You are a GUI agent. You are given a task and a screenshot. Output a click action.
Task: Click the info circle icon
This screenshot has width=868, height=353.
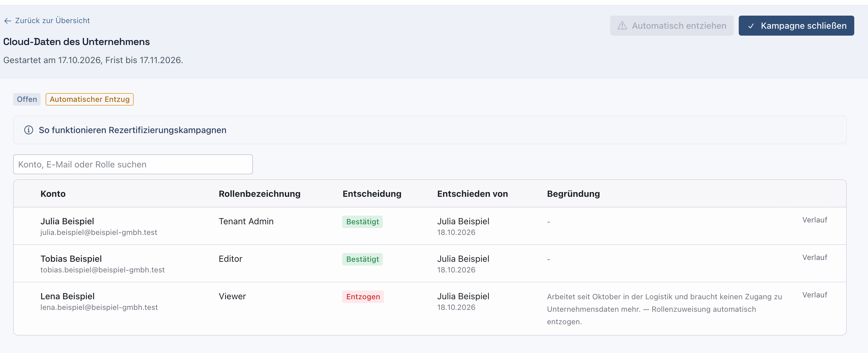29,130
